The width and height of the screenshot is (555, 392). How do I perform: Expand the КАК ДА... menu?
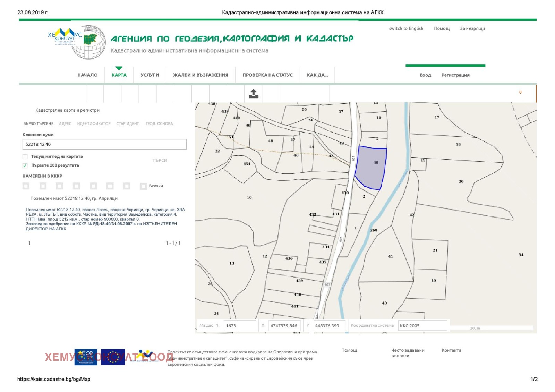[x=317, y=75]
